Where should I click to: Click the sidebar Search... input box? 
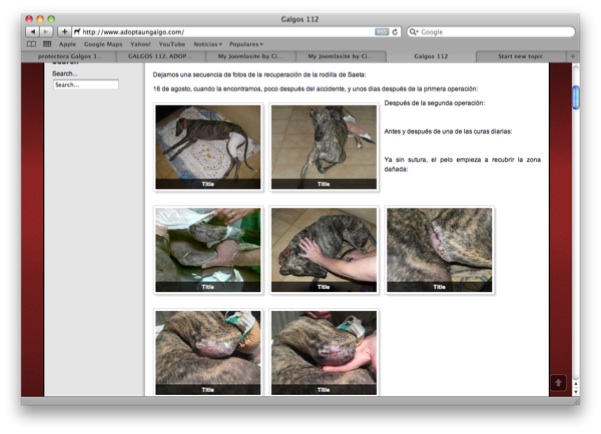(86, 85)
